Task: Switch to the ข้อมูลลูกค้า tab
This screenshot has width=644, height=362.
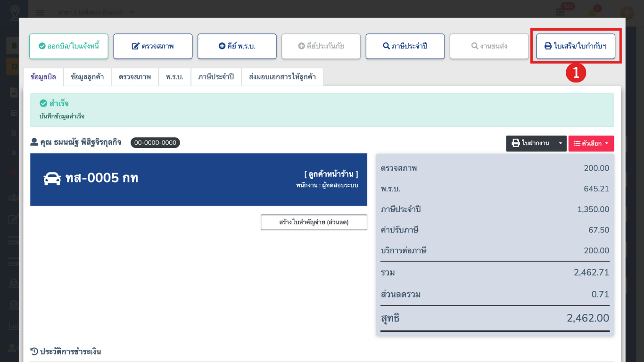Action: 87,77
